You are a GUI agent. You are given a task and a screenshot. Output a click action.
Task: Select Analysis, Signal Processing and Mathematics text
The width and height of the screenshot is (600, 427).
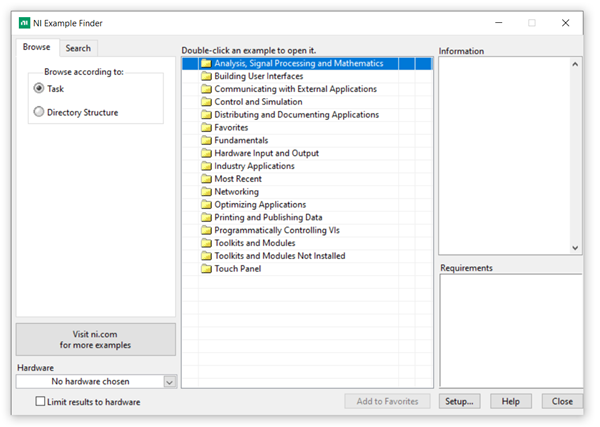[x=299, y=63]
